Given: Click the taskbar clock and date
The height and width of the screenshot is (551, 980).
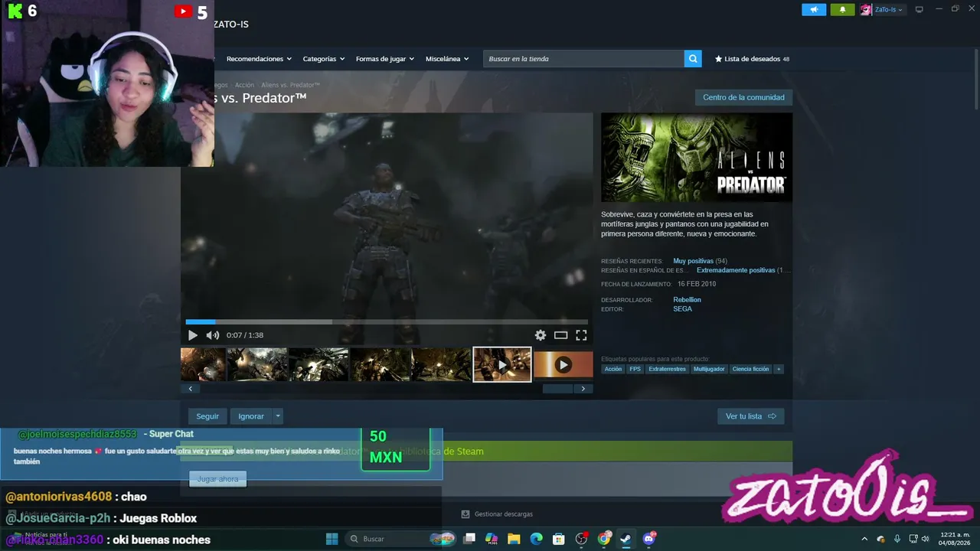Looking at the screenshot, I should click(x=955, y=539).
